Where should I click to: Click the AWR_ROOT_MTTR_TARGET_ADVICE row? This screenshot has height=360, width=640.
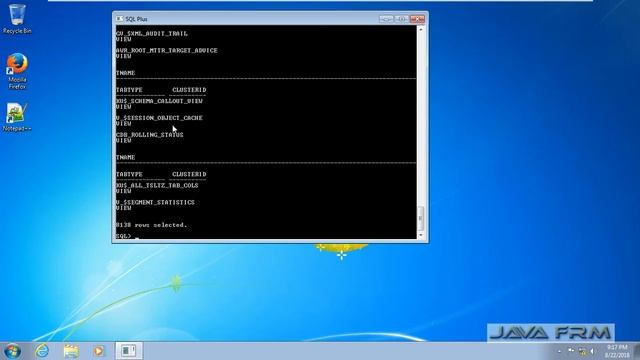(x=167, y=50)
